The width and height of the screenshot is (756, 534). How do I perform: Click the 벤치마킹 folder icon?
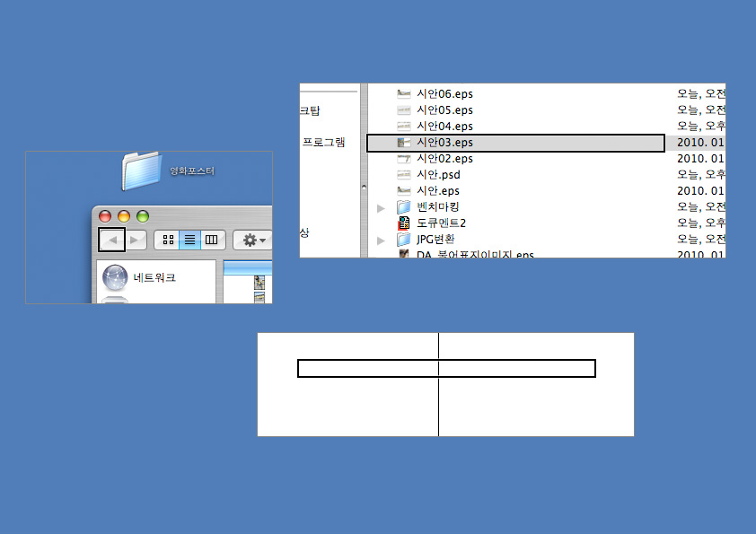click(404, 207)
